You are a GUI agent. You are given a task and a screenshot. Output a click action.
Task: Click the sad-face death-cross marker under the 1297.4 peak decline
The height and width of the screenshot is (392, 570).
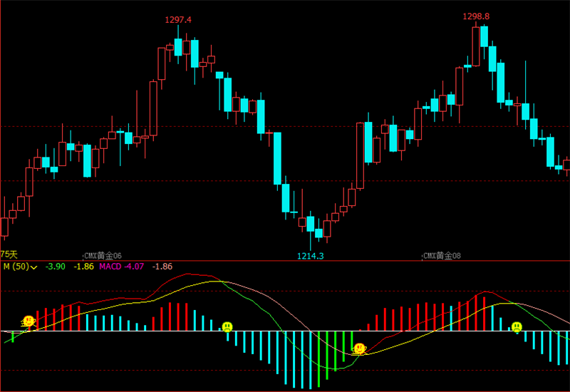(x=227, y=326)
